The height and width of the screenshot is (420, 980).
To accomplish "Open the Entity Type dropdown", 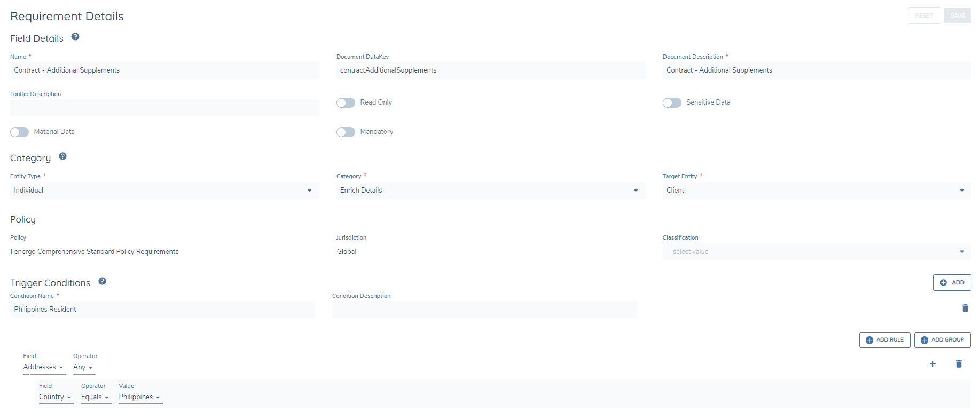I will 164,191.
